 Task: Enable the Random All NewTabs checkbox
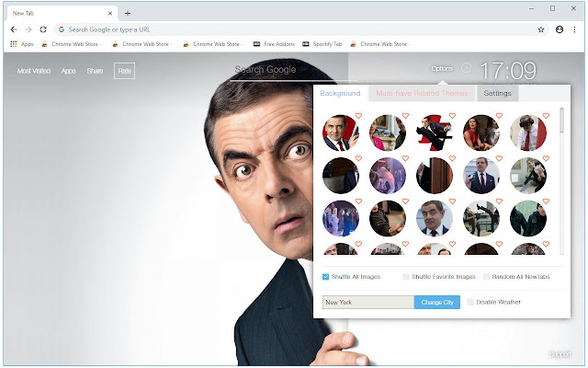486,277
